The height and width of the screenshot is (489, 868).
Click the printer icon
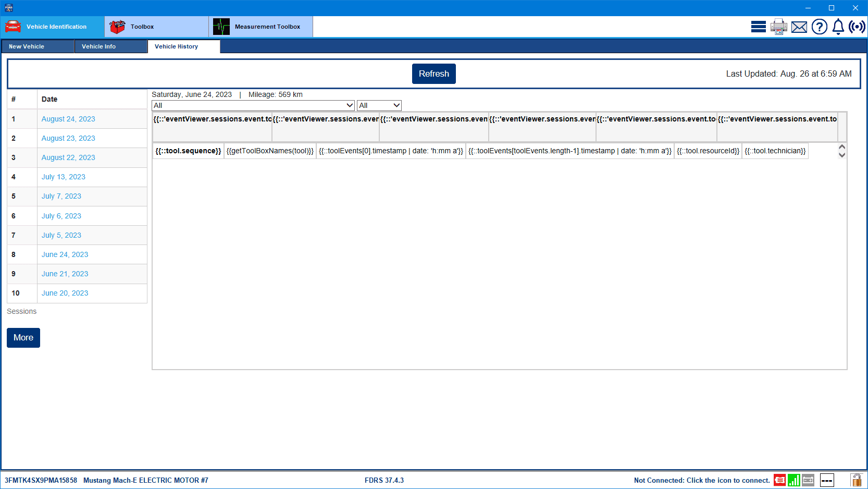tap(778, 27)
